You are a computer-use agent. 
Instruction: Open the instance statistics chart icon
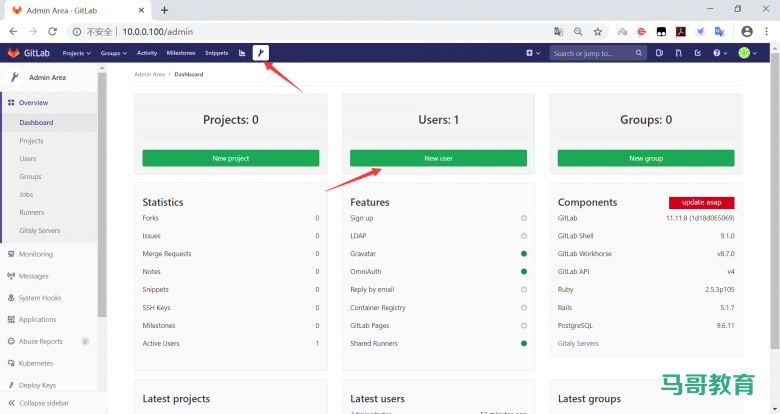point(242,53)
